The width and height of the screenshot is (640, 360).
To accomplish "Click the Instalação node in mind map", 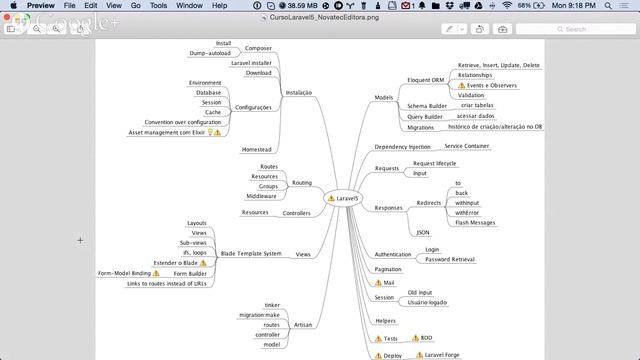I will click(299, 93).
